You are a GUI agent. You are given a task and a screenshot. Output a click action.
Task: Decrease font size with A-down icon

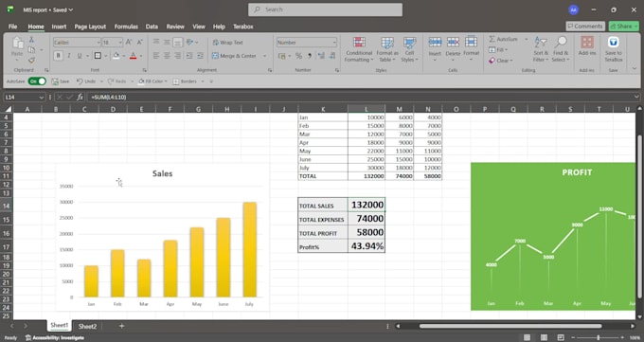click(139, 42)
